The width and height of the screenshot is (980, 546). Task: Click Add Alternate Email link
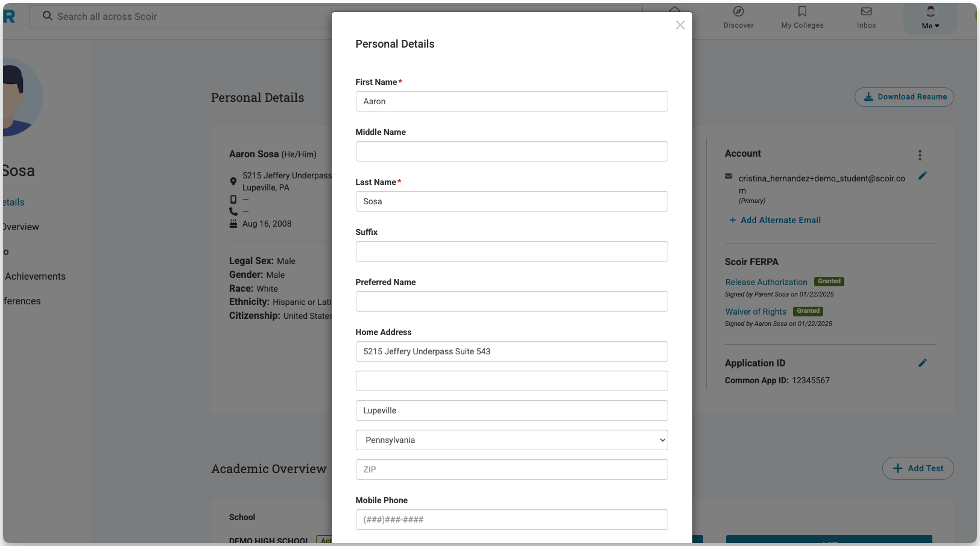point(780,221)
